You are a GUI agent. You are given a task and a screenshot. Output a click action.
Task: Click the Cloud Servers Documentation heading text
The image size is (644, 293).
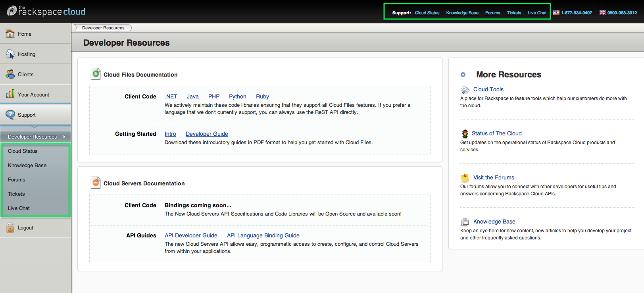click(x=144, y=183)
